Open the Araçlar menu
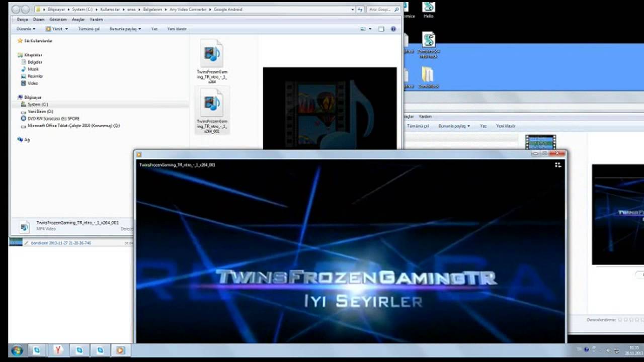Screen dimensions: 644x362 (78, 19)
